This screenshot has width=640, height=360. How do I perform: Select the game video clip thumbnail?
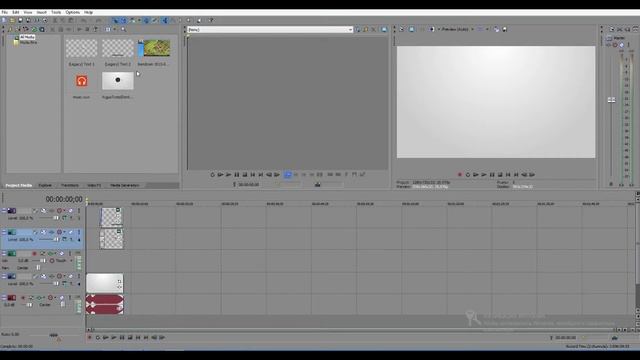(154, 49)
